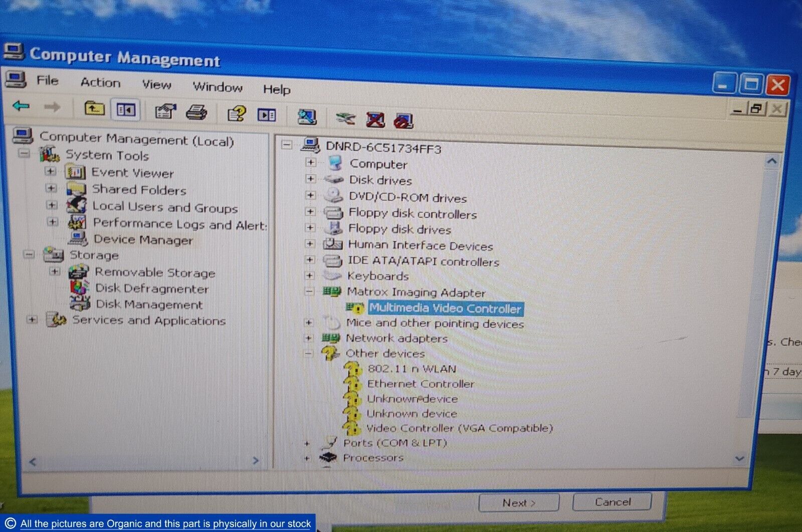
Task: Open the Window menu
Action: 218,87
